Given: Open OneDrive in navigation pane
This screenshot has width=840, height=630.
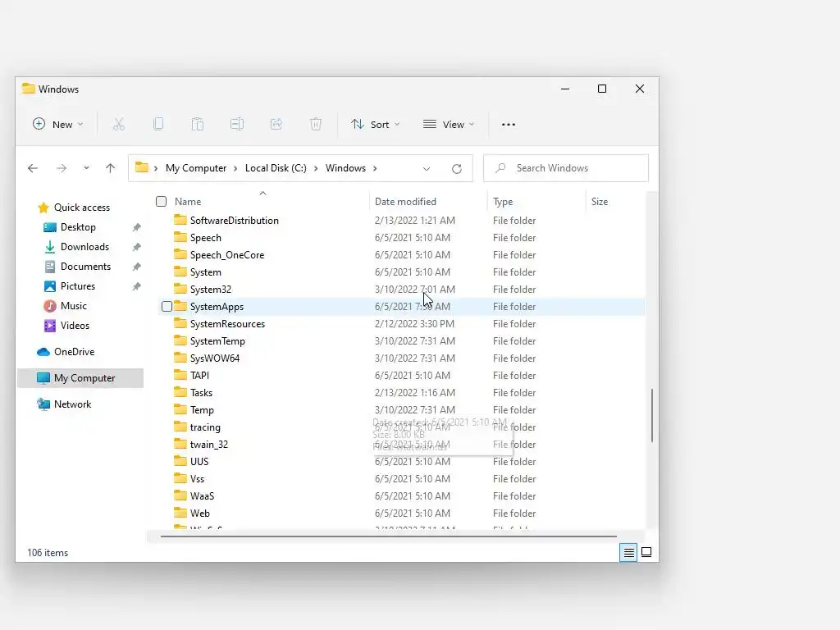Looking at the screenshot, I should pos(74,352).
